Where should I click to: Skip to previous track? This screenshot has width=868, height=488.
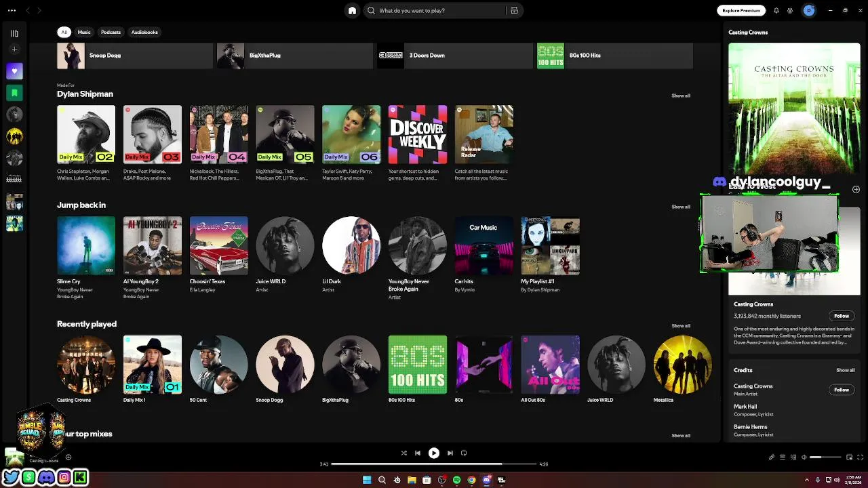point(418,453)
